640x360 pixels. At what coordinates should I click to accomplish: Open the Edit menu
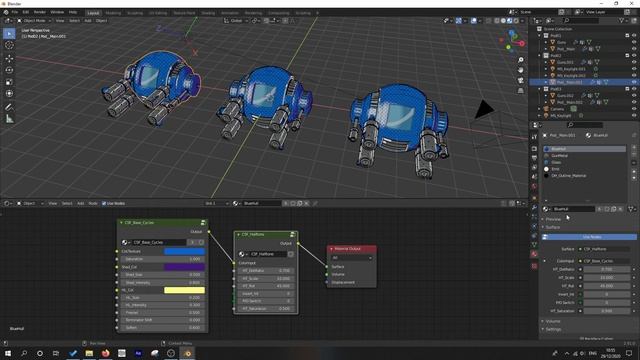[26, 12]
